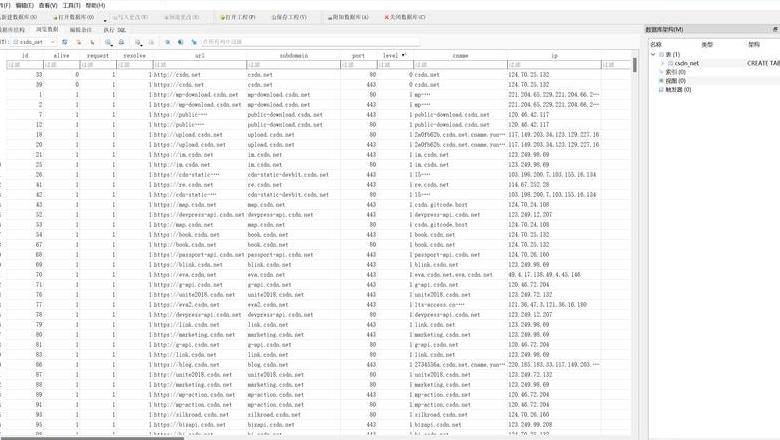Switch to the 执行 SQL tab
The width and height of the screenshot is (780, 440).
[114, 30]
